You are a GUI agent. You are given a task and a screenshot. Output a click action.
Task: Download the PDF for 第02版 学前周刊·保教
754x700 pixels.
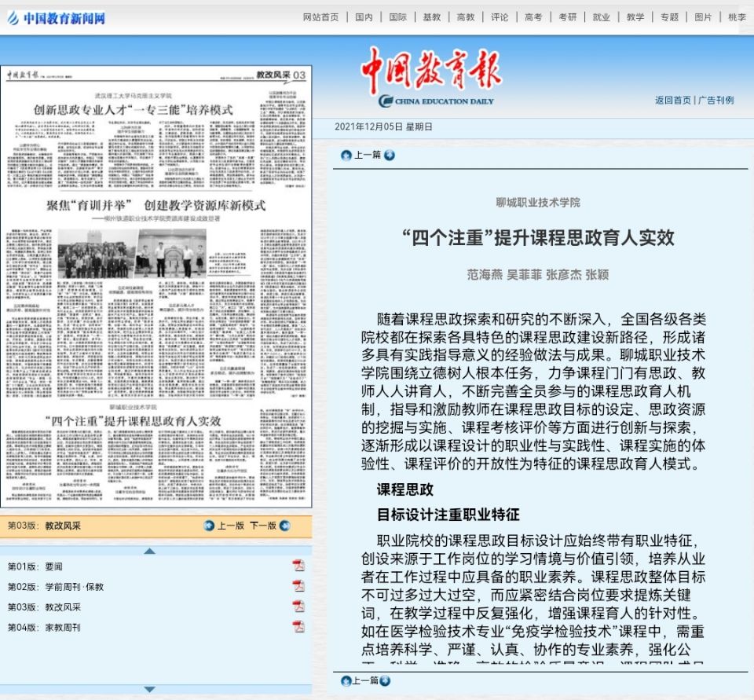[298, 586]
